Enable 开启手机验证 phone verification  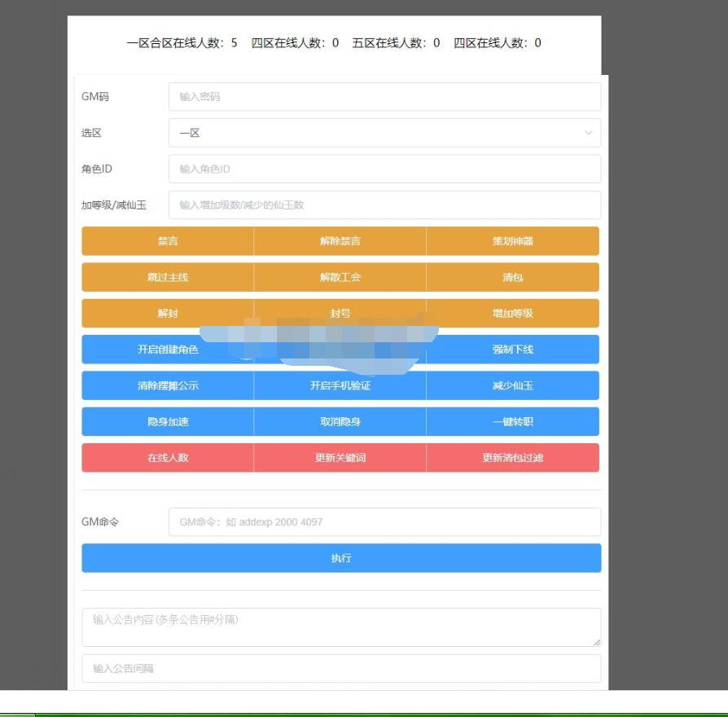click(340, 385)
